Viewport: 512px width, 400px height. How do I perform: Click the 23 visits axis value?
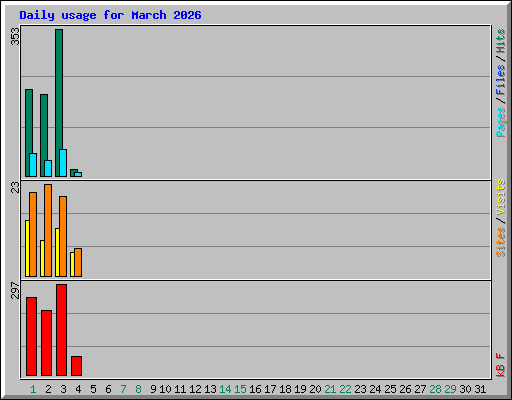coord(15,187)
